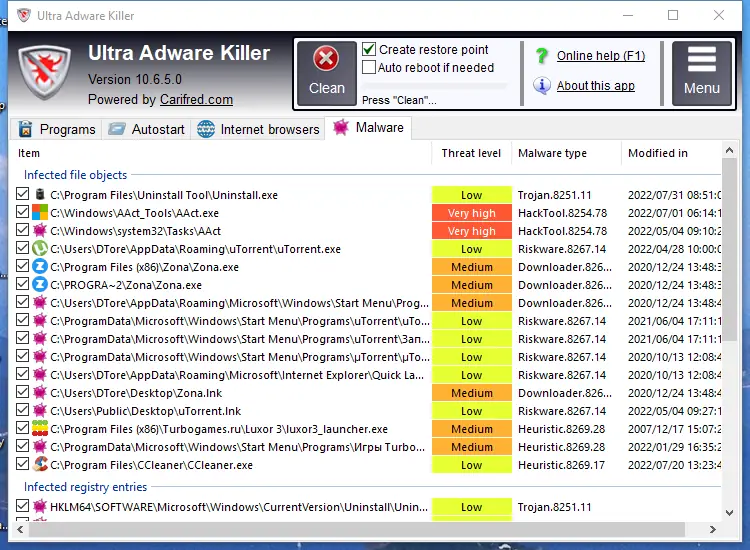Click the AAct.exe Windows-colored icon

coord(40,212)
